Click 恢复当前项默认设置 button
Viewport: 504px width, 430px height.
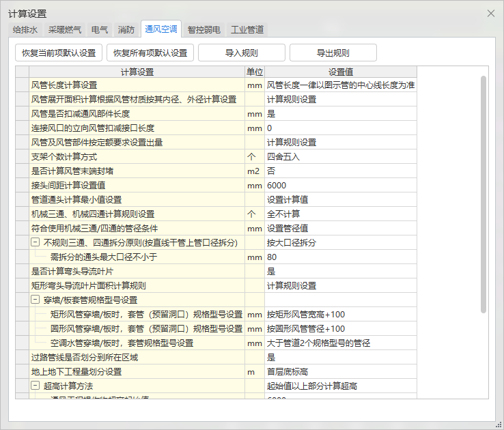pyautogui.click(x=59, y=53)
